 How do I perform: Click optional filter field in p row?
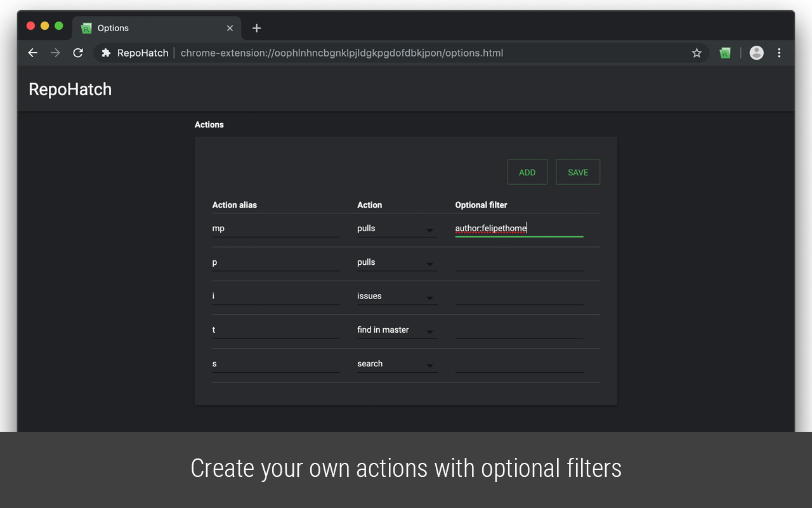(519, 262)
